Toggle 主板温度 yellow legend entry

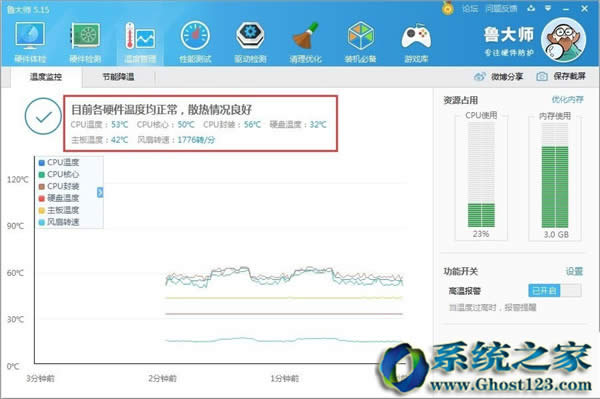[x=59, y=210]
